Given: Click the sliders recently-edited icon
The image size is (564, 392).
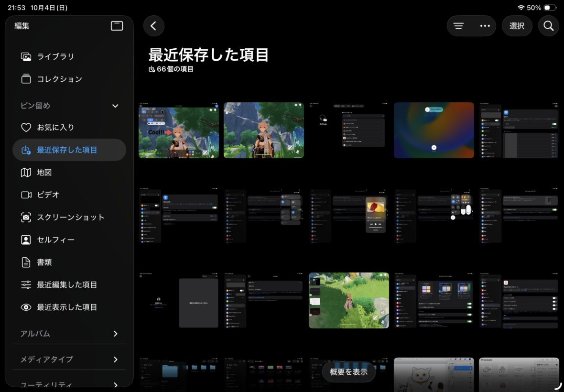Looking at the screenshot, I should [26, 285].
